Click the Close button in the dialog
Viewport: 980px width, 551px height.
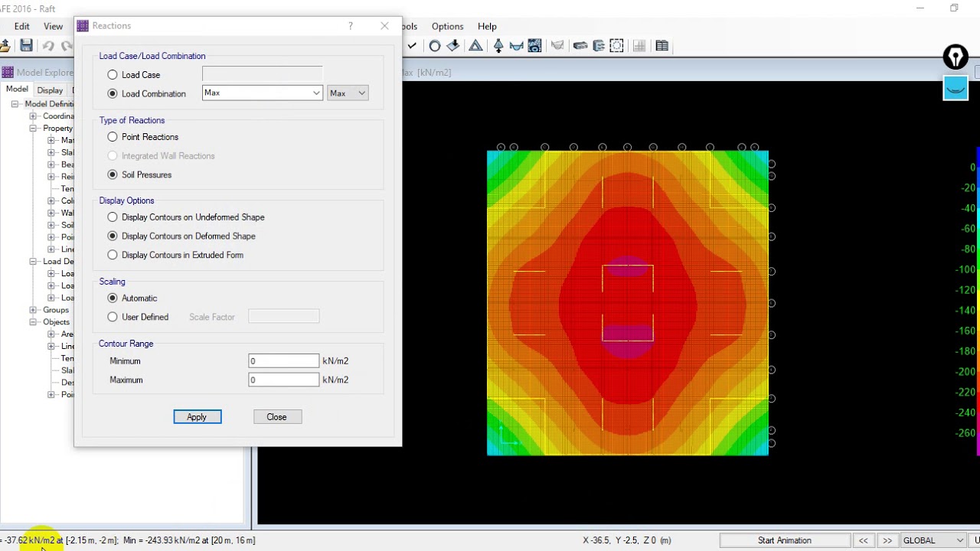pos(276,417)
